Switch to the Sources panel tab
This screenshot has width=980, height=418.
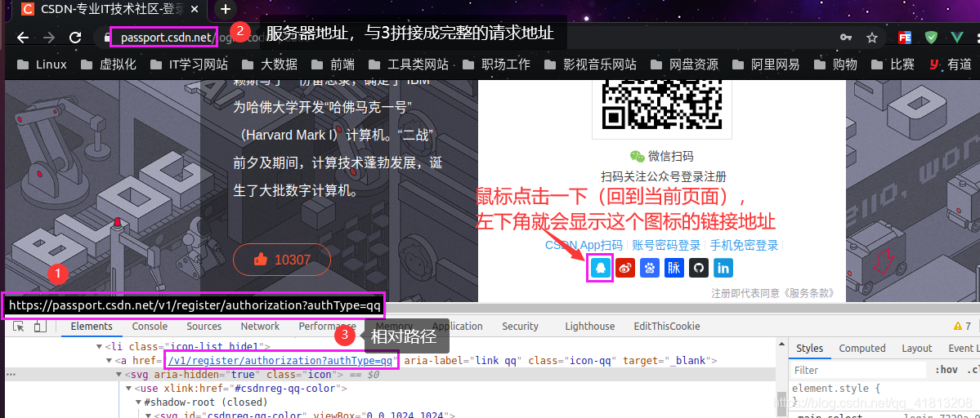pyautogui.click(x=204, y=327)
